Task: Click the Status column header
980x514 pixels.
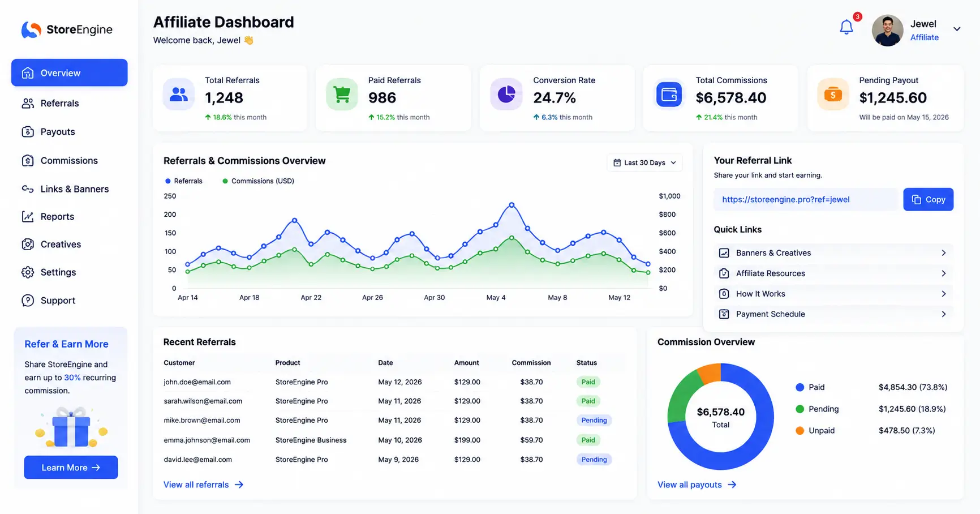Action: tap(586, 363)
